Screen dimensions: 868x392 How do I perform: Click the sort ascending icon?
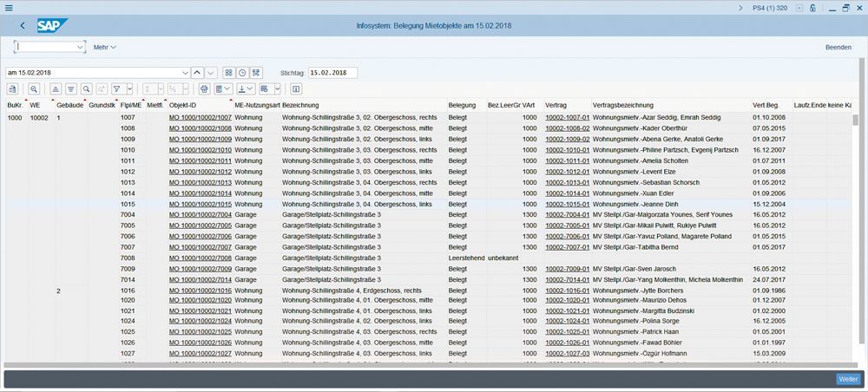[x=56, y=89]
